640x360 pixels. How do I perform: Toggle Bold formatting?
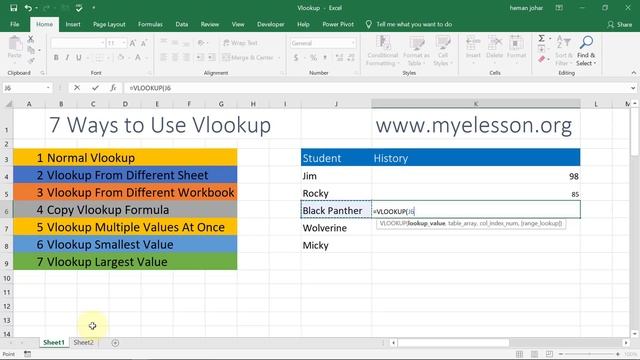pos(56,58)
